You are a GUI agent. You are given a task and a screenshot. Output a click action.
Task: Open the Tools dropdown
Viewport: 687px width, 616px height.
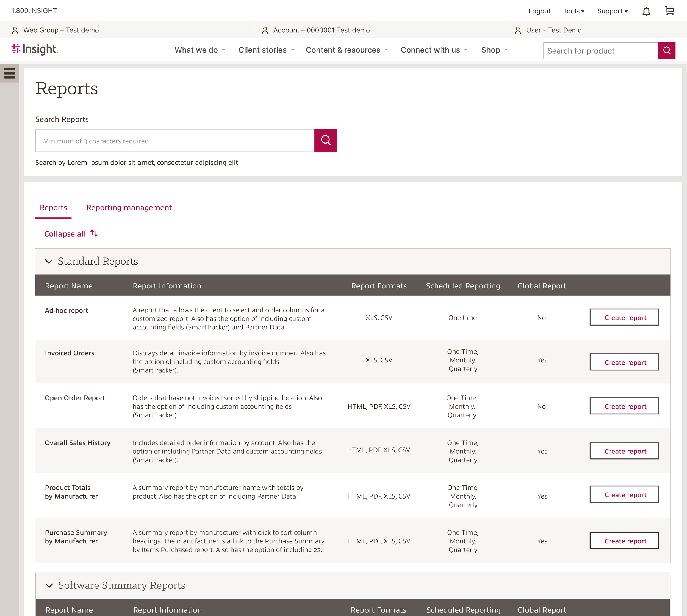[574, 11]
